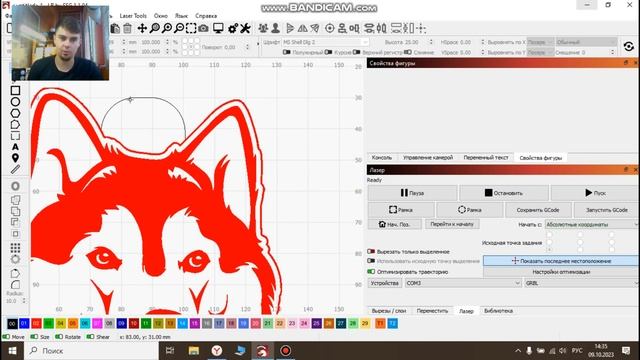Toggle the Move switch in status bar
The height and width of the screenshot is (360, 640).
(6, 337)
